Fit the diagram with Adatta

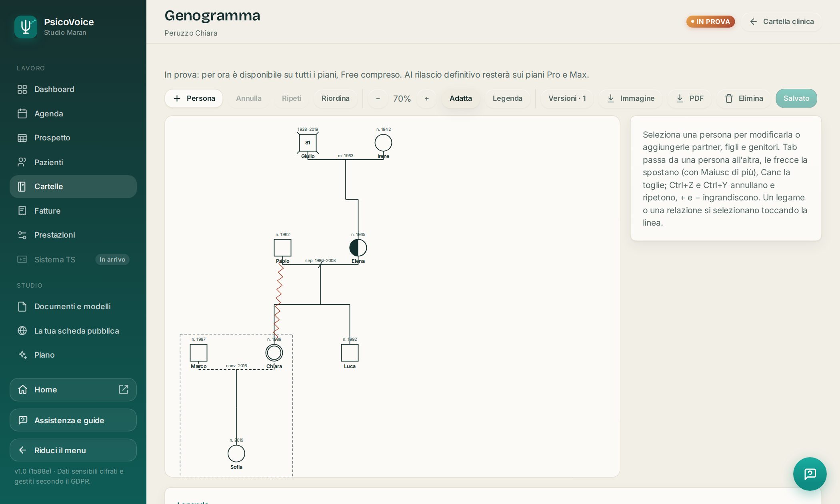(x=460, y=98)
